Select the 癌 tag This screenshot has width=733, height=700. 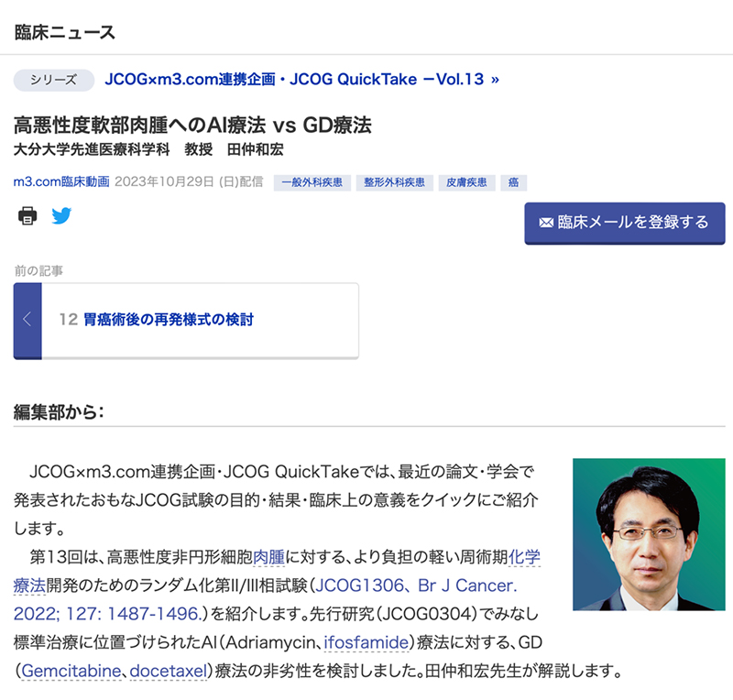[x=514, y=182]
